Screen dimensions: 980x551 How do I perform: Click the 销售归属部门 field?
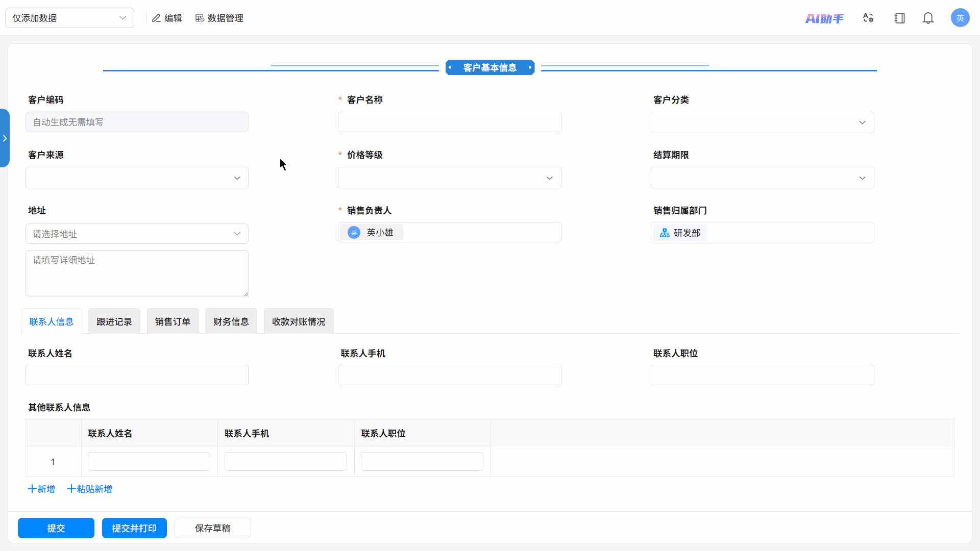click(762, 233)
